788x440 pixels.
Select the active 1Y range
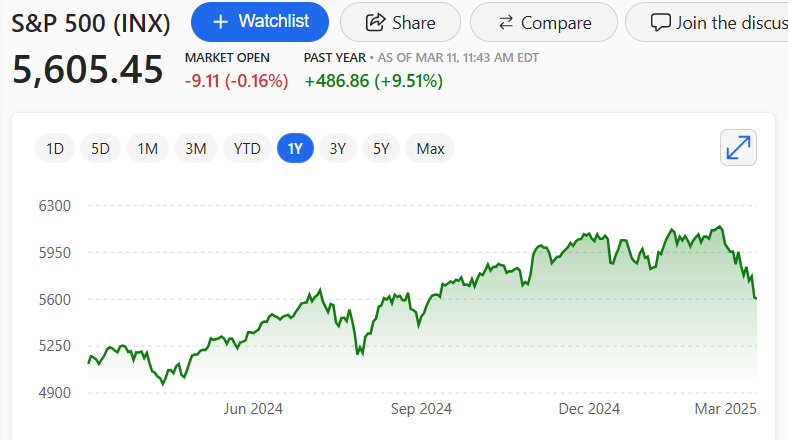[x=295, y=149]
